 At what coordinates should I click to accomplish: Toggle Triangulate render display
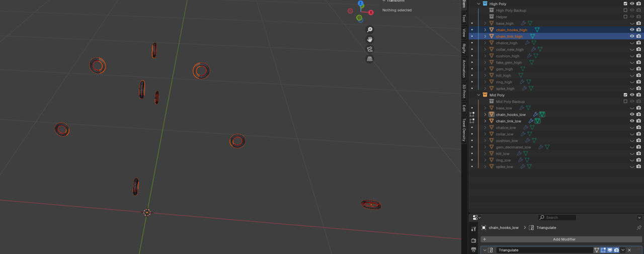click(x=616, y=250)
